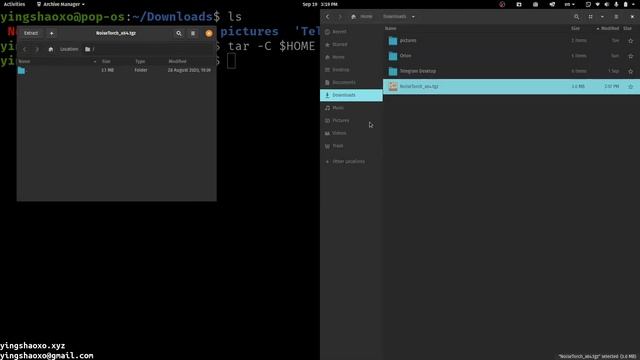Open the Downloads path bar dropdown in Files
This screenshot has width=640, height=360.
[413, 17]
